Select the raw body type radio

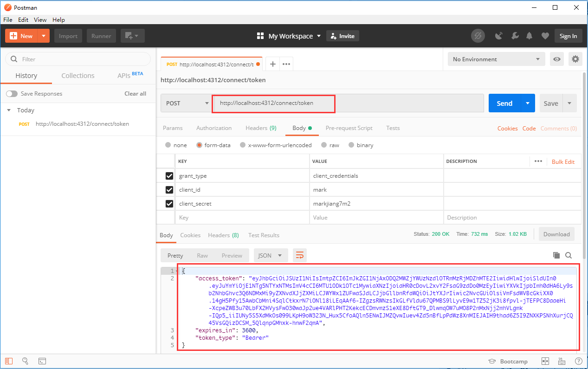324,145
